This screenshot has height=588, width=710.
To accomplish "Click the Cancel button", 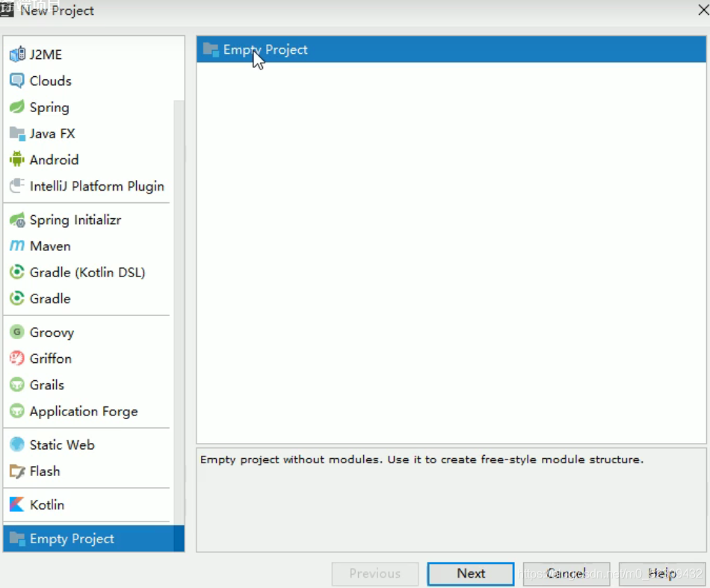I will [566, 574].
